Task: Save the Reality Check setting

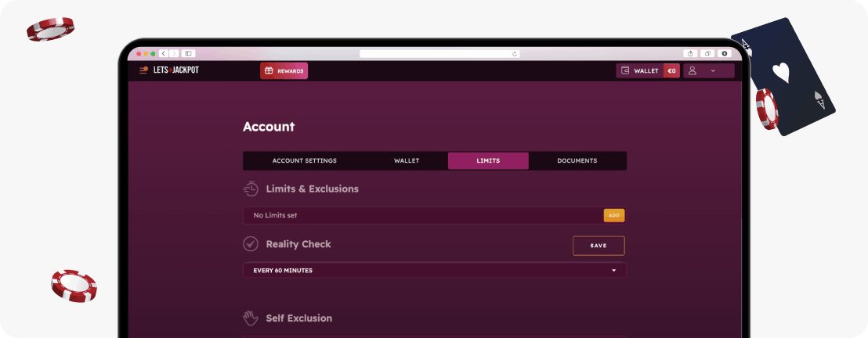Action: coord(599,246)
